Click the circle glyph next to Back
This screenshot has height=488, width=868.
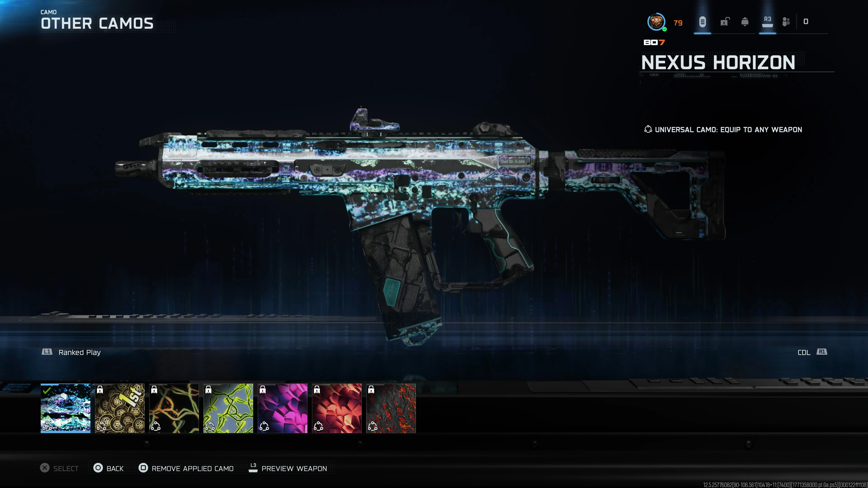pyautogui.click(x=98, y=468)
